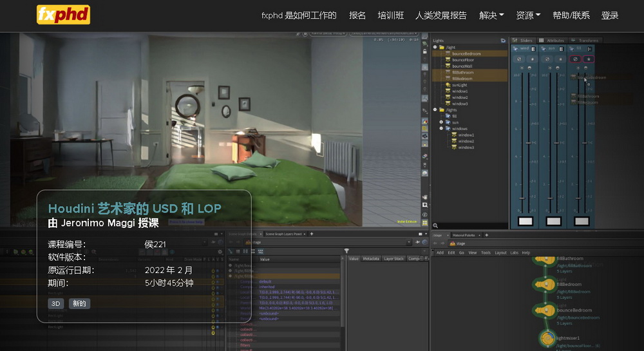Viewport: 644px width, 351px height.
Task: Click the network editor back arrow
Action: click(x=436, y=243)
